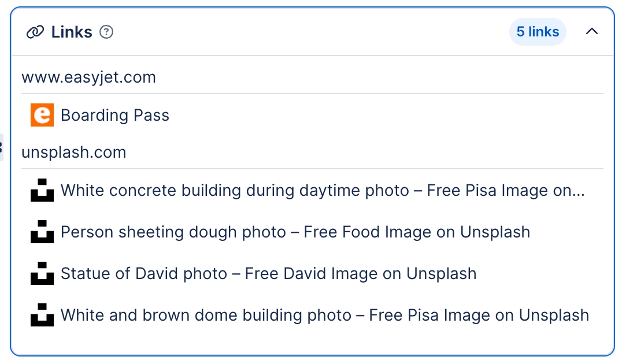
Task: Select the Unsplash logo next to the dough photo link
Action: [x=42, y=232]
